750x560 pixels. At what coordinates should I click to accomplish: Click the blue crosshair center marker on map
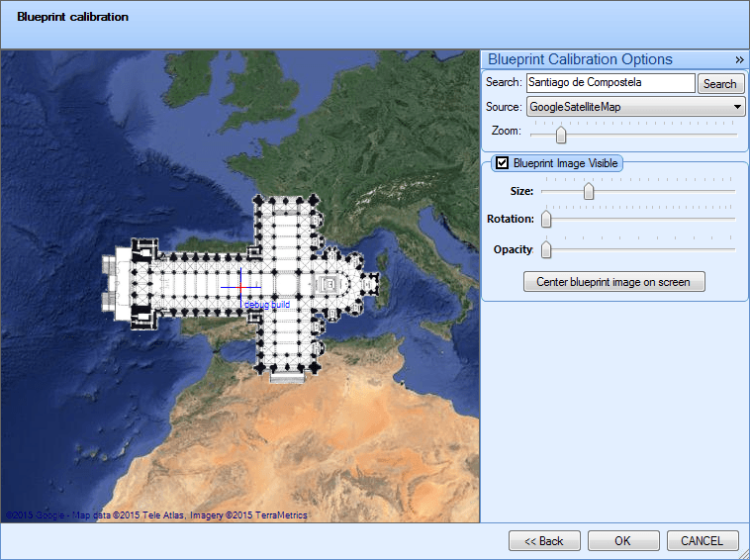[240, 287]
